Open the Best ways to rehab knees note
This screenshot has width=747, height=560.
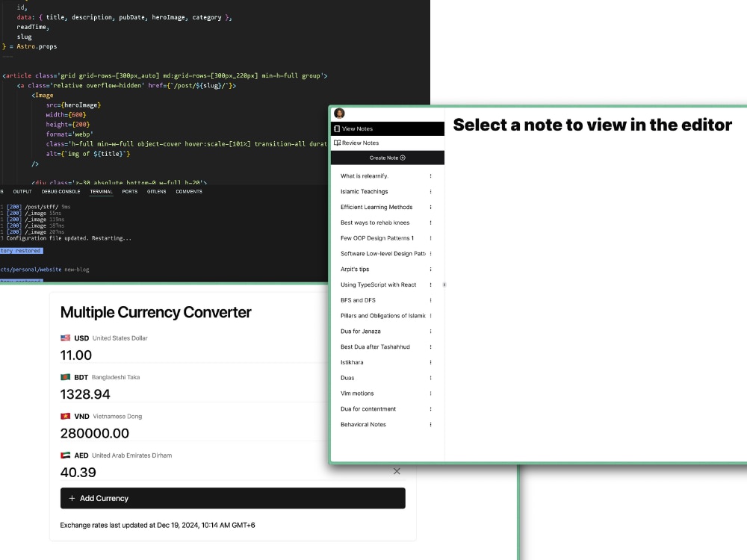375,223
